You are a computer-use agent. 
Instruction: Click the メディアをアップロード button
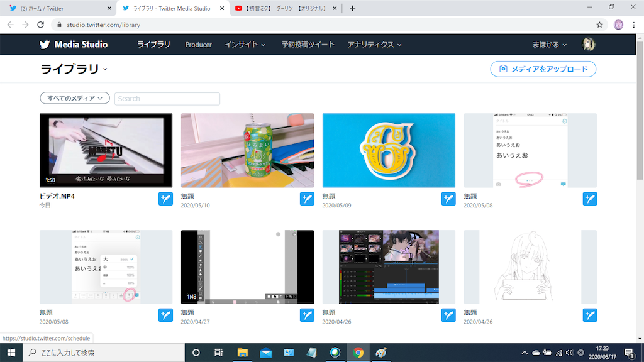coord(543,69)
